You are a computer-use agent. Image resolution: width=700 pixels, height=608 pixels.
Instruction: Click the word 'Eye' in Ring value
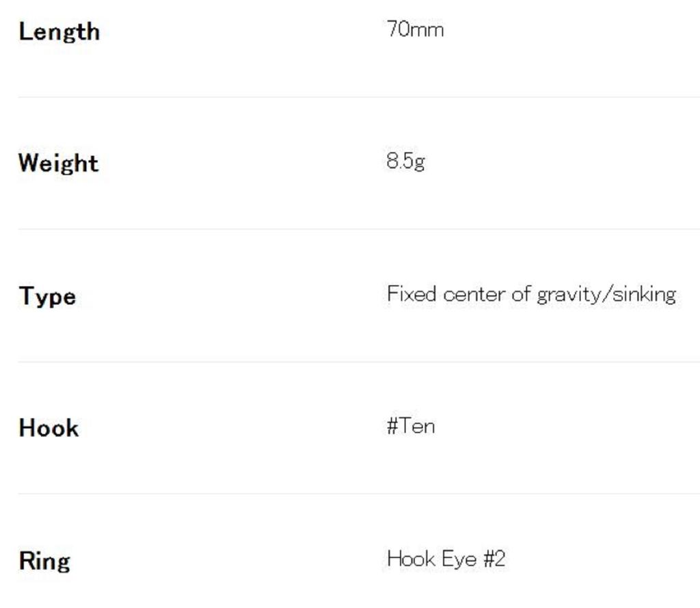point(459,559)
